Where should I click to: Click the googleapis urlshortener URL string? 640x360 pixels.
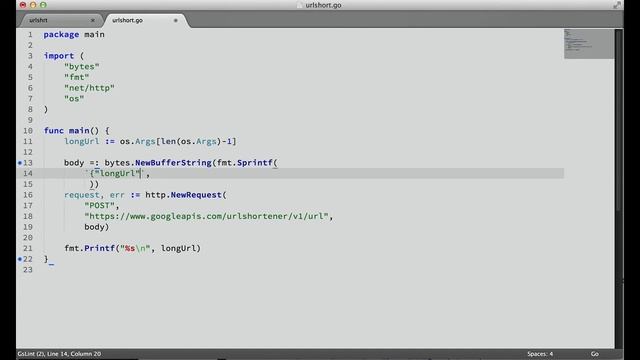(x=206, y=216)
